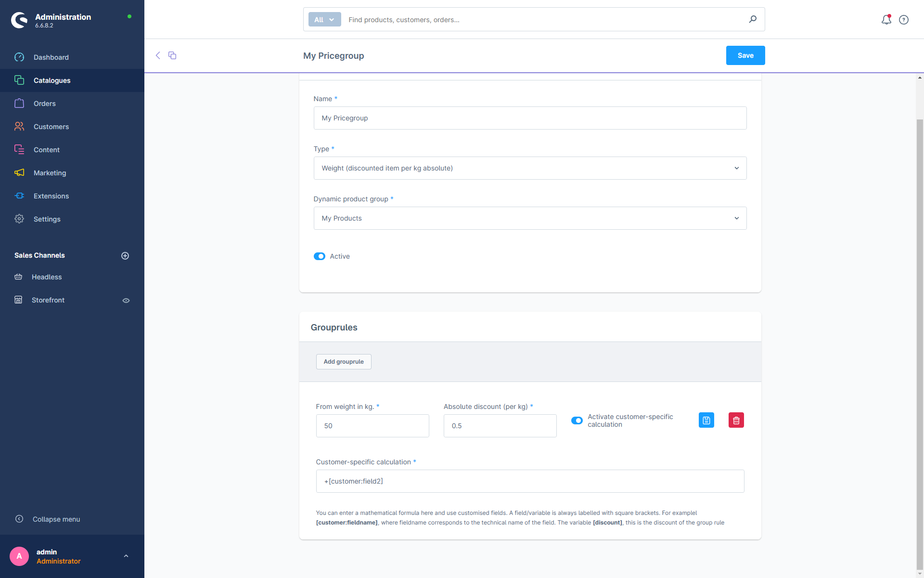Click the Shopware logo icon
Screen dimensions: 924x578
pyautogui.click(x=19, y=20)
